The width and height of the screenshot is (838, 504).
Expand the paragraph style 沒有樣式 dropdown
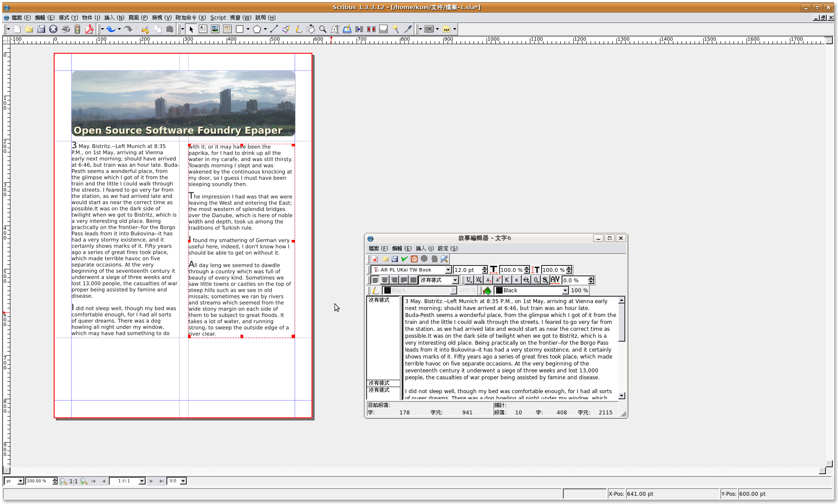coord(455,280)
